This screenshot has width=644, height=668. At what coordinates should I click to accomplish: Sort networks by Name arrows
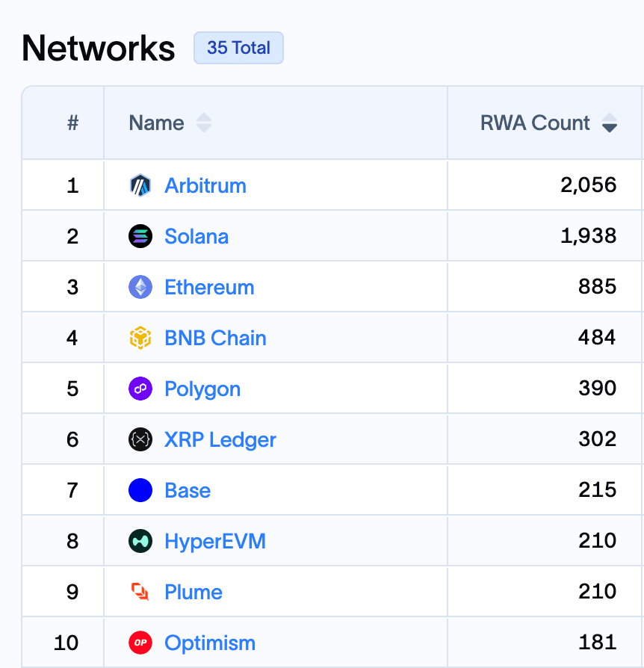pos(204,123)
